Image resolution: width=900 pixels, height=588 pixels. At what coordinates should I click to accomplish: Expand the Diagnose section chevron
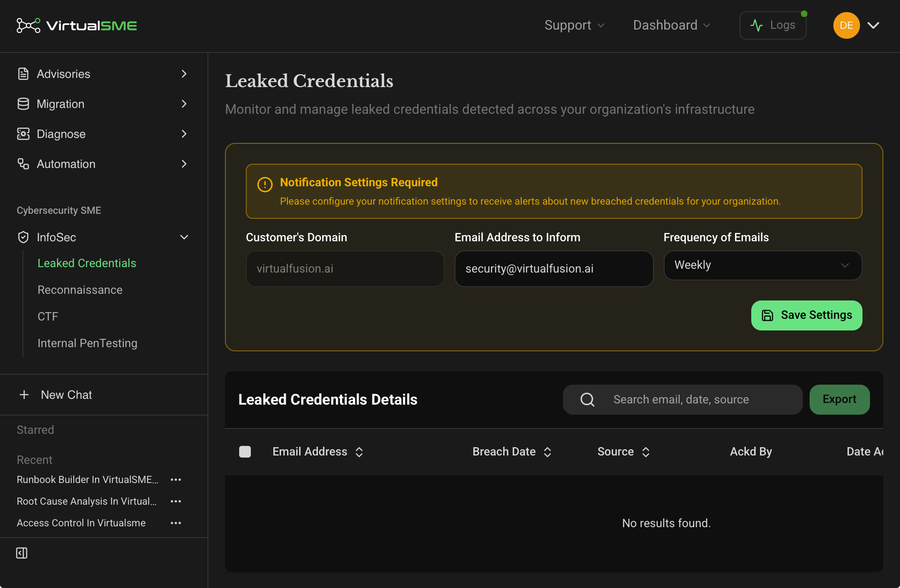coord(184,134)
